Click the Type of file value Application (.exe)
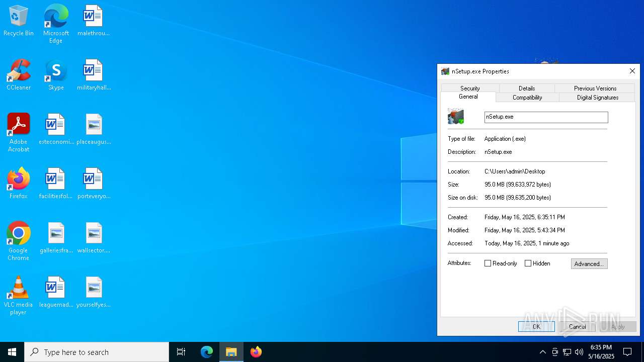 point(505,139)
